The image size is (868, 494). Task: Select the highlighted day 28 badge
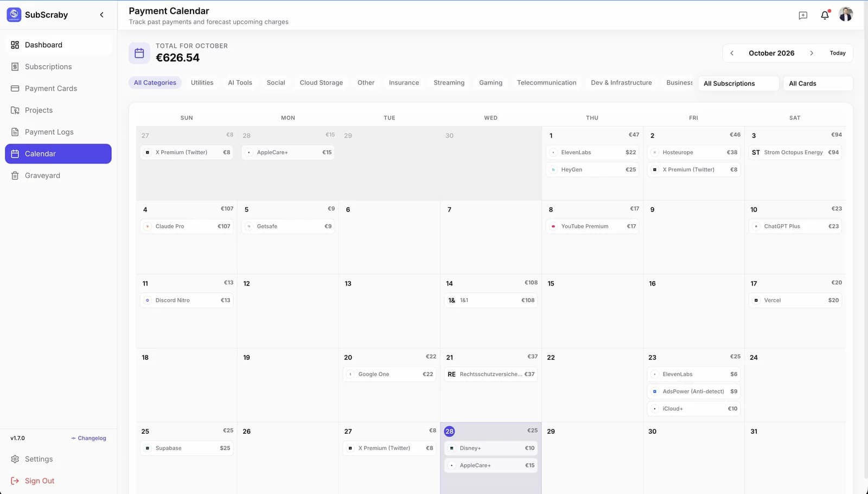pos(449,432)
